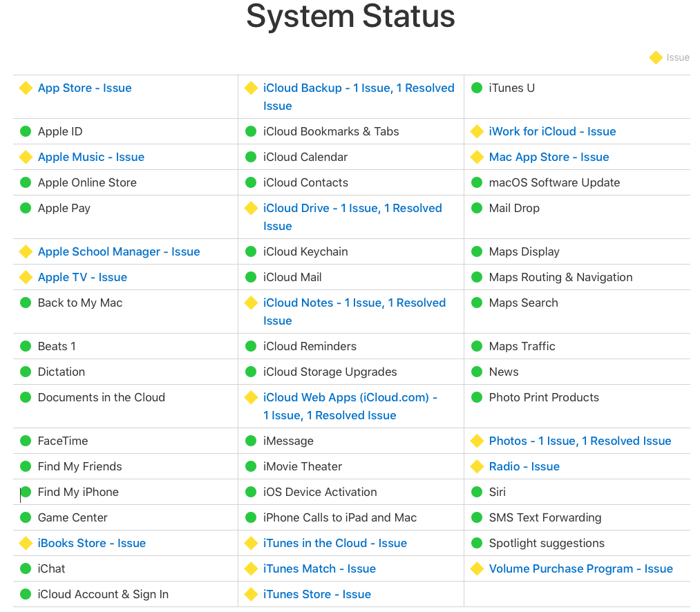Click the iCloud Drive issue link

(x=352, y=217)
